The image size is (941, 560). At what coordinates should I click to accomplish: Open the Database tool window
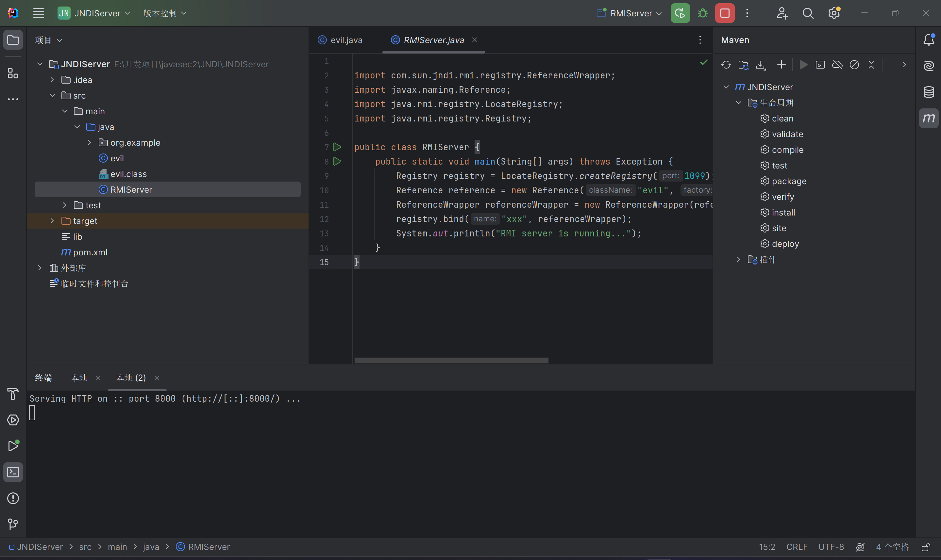click(x=929, y=92)
